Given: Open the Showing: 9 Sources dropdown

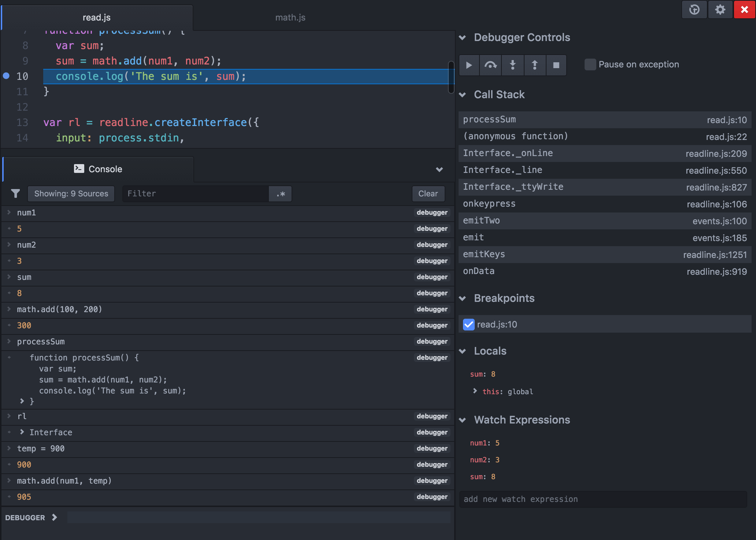Looking at the screenshot, I should [x=71, y=193].
